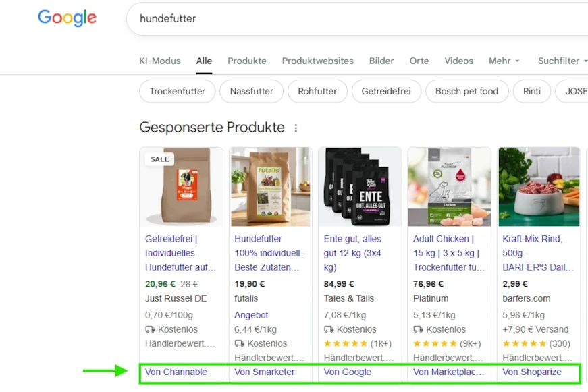The height and width of the screenshot is (392, 588).
Task: Open the barfers.com raw meat bowl image
Action: pos(539,187)
